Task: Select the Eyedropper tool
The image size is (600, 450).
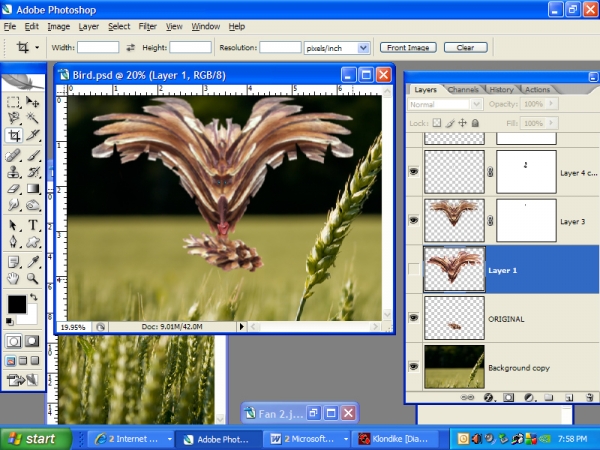Action: click(x=33, y=262)
